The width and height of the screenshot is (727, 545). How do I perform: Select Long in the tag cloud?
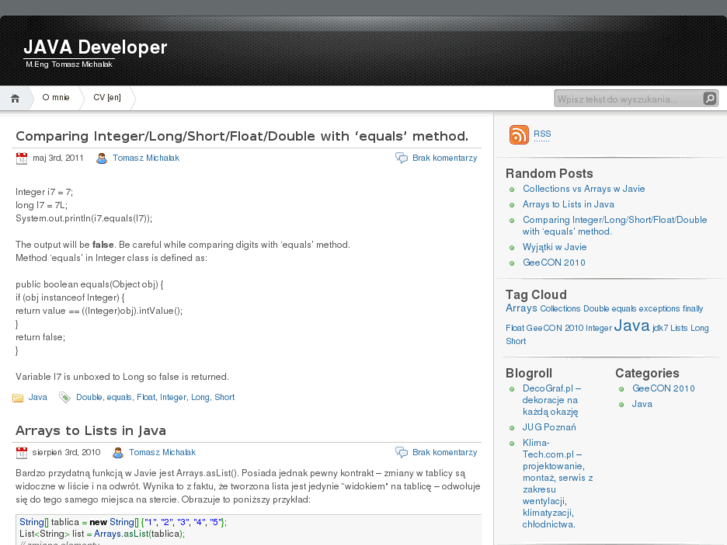coord(700,328)
